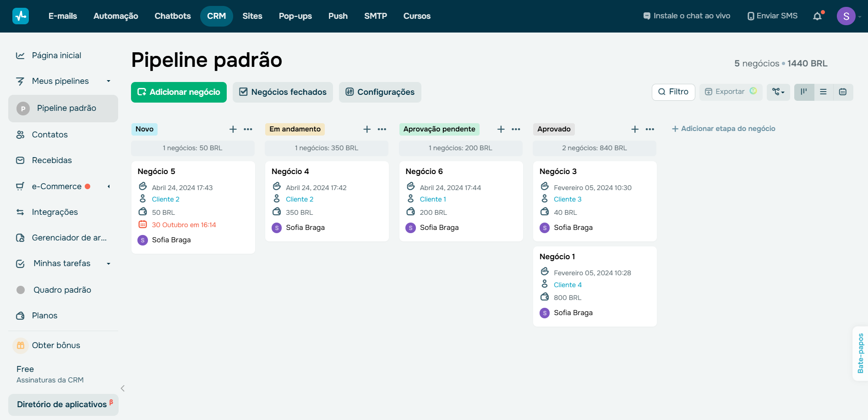Click the Exportar button
This screenshot has width=868, height=420.
pyautogui.click(x=731, y=92)
